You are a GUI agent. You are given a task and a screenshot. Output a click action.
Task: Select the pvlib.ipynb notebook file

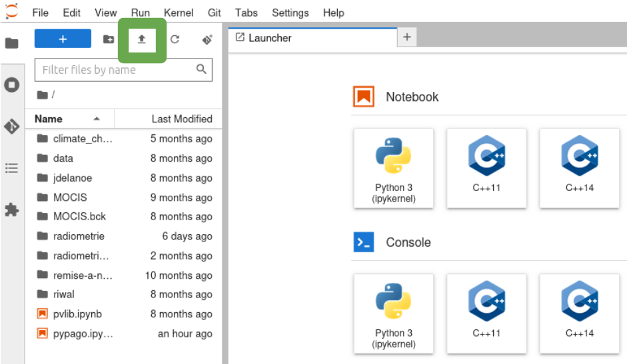[124, 314]
